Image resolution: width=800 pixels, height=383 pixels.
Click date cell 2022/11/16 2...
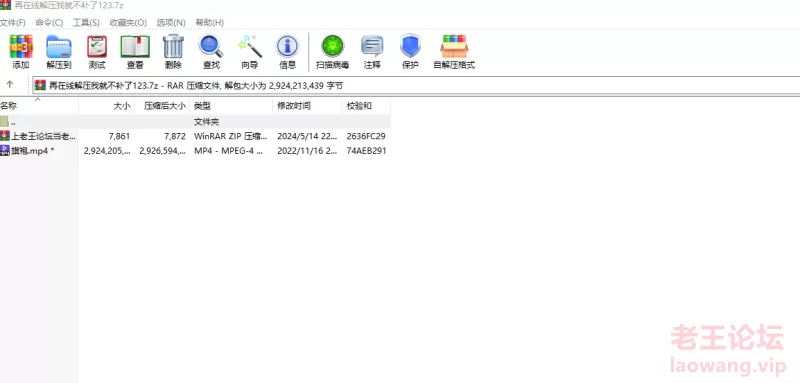click(307, 150)
